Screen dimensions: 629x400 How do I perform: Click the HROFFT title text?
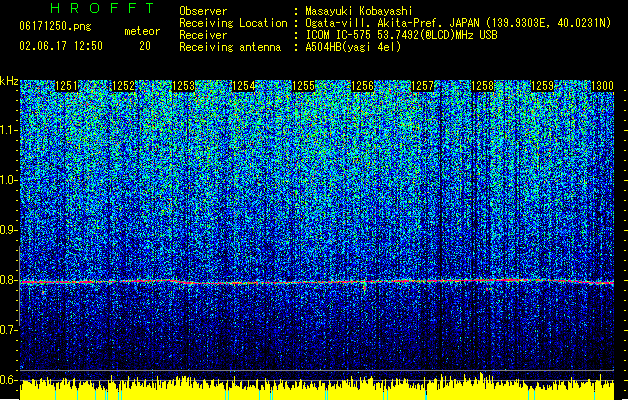(102, 8)
